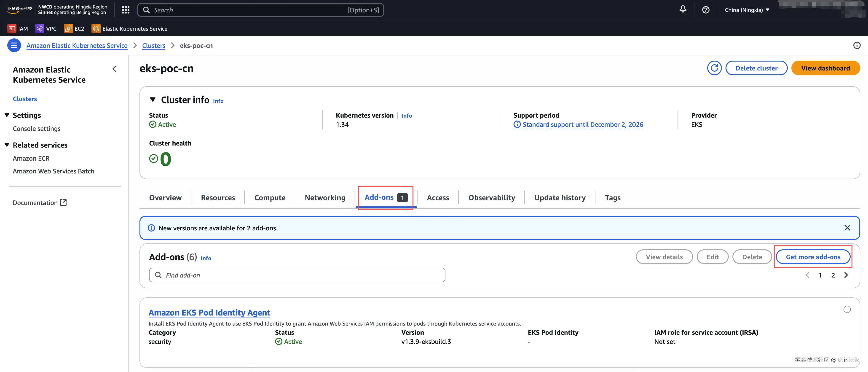Click the Edit add-on button
This screenshot has width=868, height=372.
coord(712,257)
